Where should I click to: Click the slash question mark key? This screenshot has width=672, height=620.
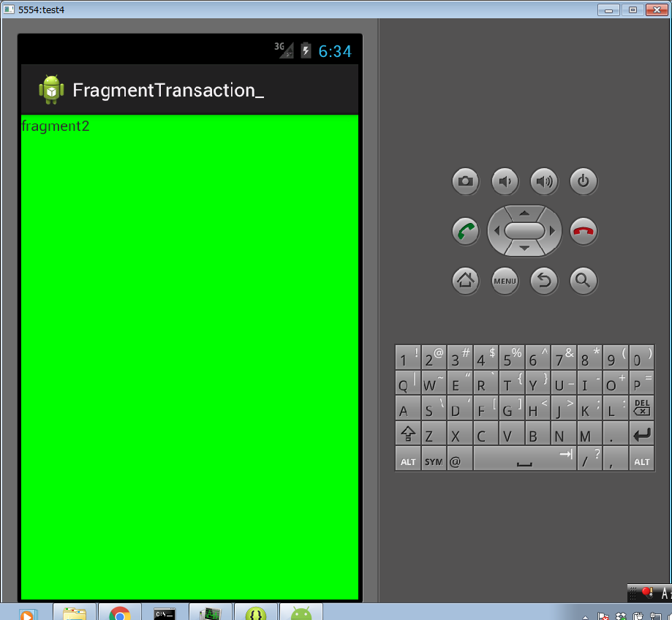589,458
